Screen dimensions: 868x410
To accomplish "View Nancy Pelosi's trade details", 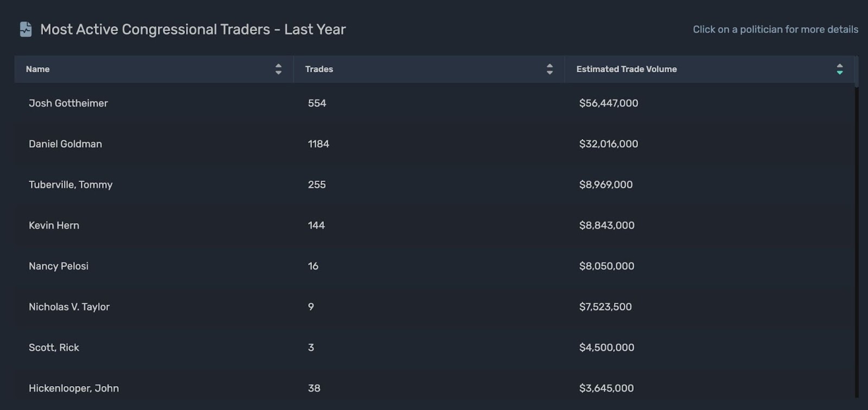I will (59, 266).
